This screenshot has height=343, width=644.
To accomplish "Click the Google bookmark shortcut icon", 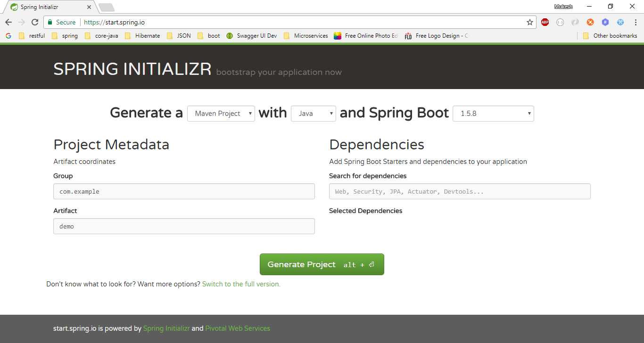I will [8, 35].
